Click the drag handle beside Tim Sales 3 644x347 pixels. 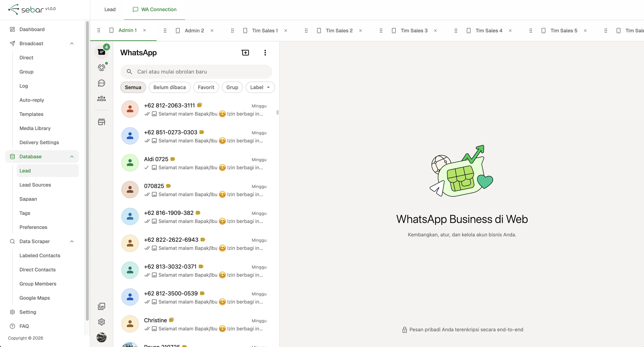(x=381, y=30)
